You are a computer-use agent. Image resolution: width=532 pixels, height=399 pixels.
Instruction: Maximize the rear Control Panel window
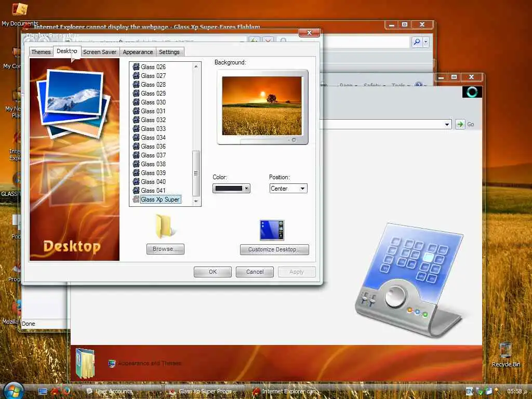coord(454,77)
